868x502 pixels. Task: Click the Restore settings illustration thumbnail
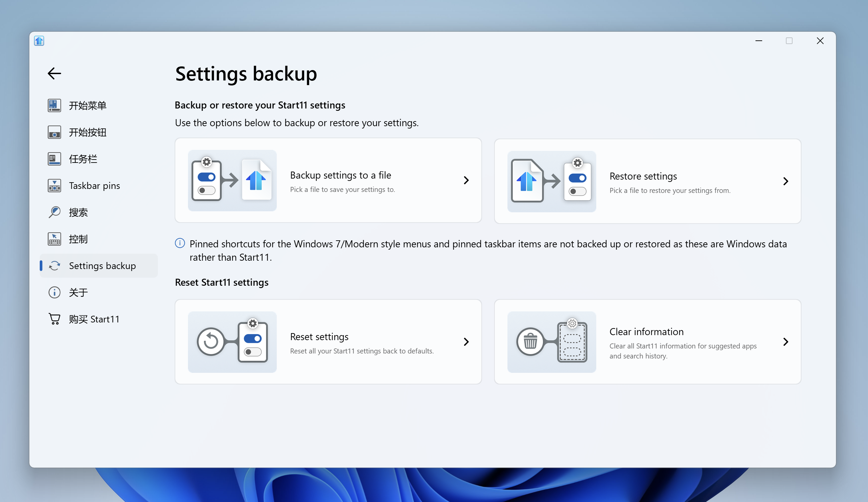click(551, 181)
